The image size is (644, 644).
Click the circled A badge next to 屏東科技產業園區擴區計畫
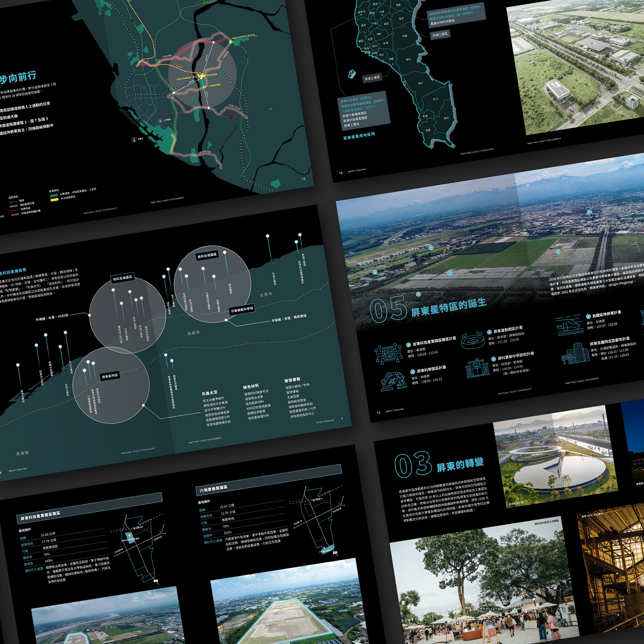[x=408, y=345]
